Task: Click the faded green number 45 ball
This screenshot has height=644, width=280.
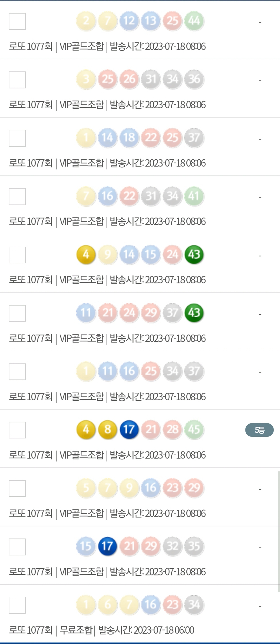Action: point(194,430)
